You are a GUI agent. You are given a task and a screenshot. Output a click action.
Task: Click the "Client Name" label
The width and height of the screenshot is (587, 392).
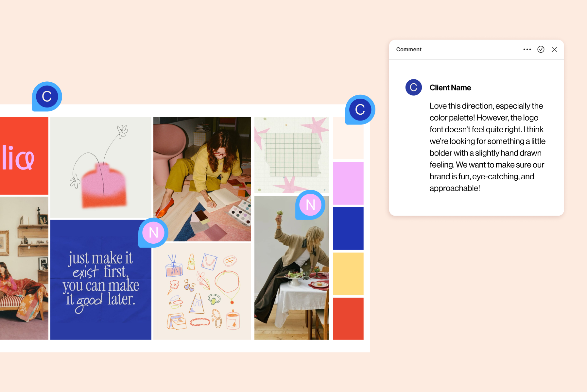[450, 87]
